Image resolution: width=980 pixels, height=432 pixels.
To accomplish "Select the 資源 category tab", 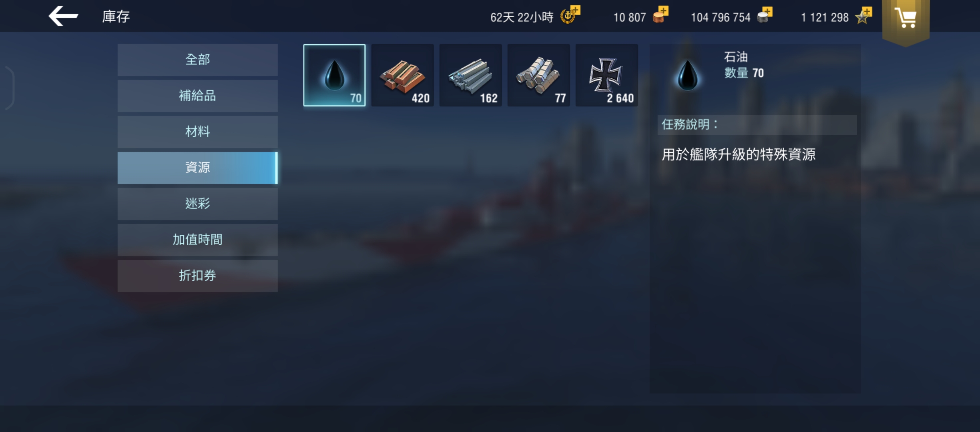I will (x=197, y=168).
